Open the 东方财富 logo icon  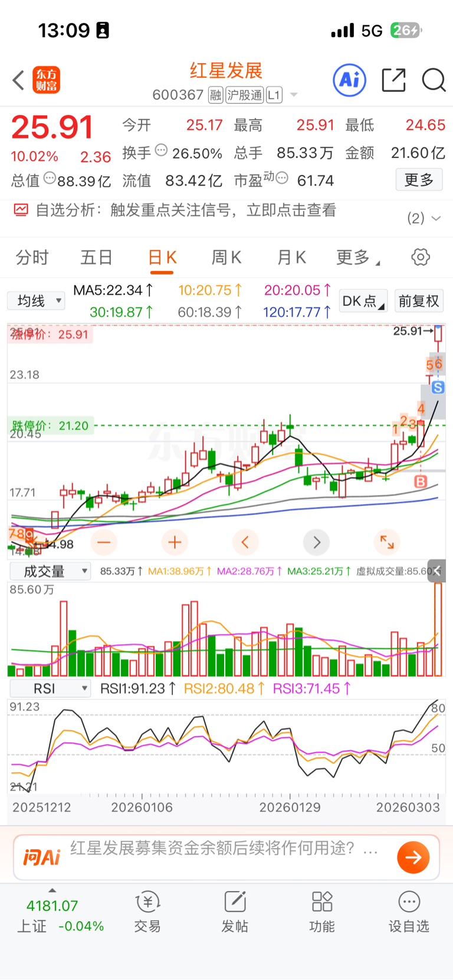(x=46, y=80)
